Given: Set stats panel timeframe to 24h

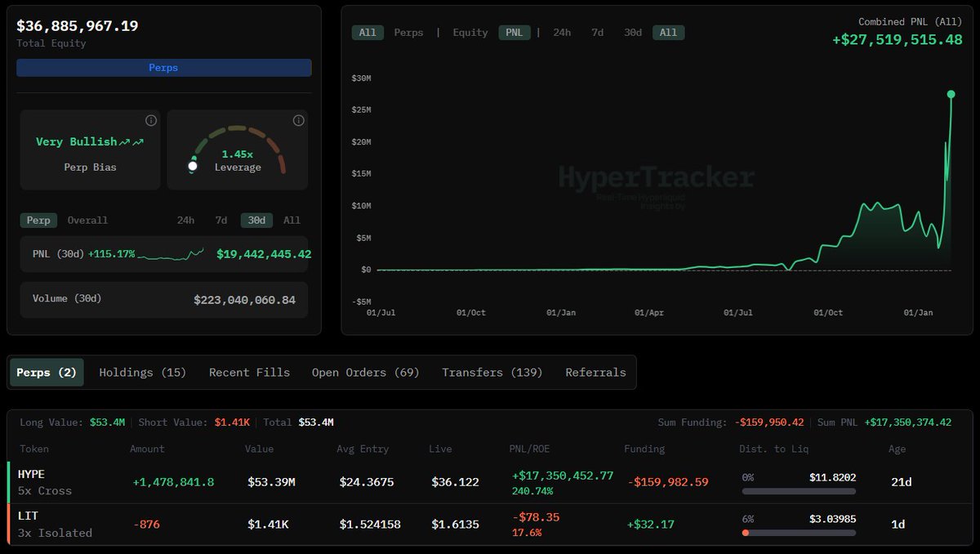Looking at the screenshot, I should (185, 221).
